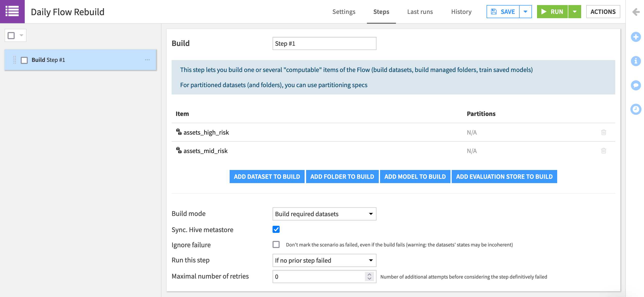Screen dimensions: 644x297
Task: Check the Build Step #1 checkbox
Action: coord(24,60)
